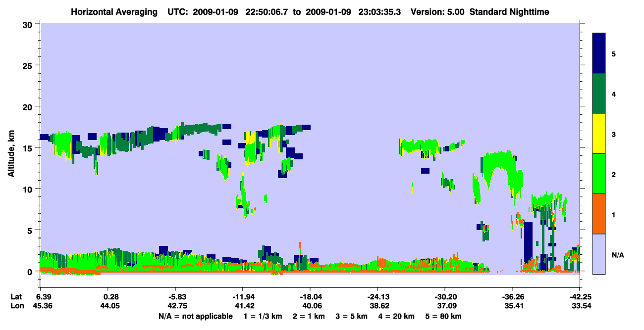This screenshot has width=644, height=330.
Task: Click legend text '2 = 1 km'
Action: 310,316
